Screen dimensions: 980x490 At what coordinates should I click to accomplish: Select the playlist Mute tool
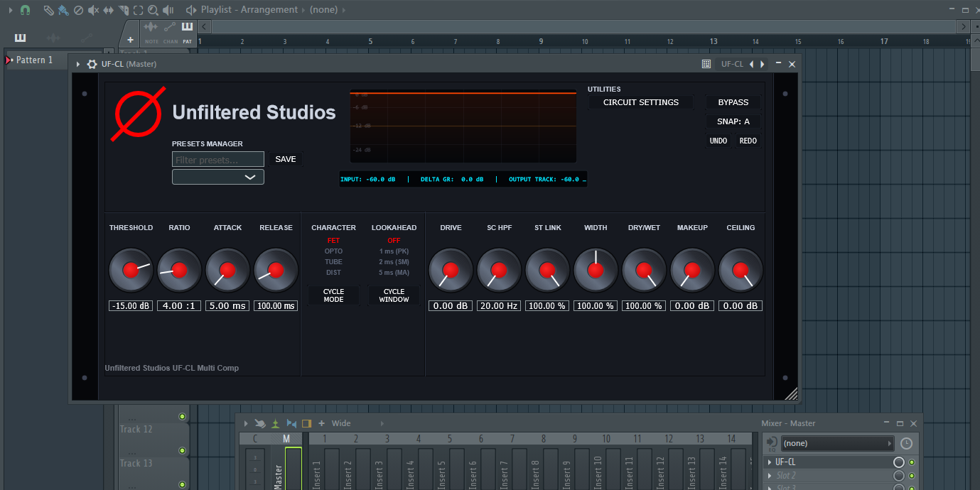click(x=93, y=10)
